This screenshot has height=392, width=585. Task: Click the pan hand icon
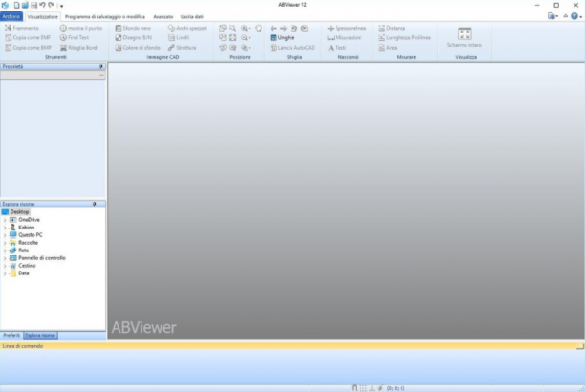tap(258, 28)
